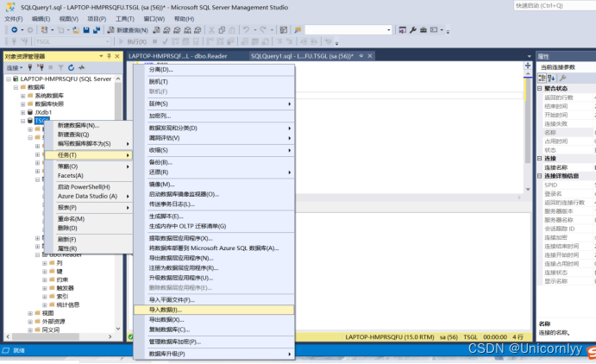Click the Object Explorer horizontal scrollbar right arrow
596x364 pixels.
coord(110,336)
